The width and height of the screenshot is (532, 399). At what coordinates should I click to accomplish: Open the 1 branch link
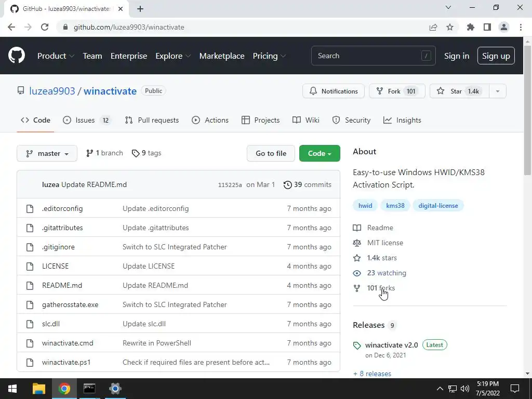click(x=104, y=153)
